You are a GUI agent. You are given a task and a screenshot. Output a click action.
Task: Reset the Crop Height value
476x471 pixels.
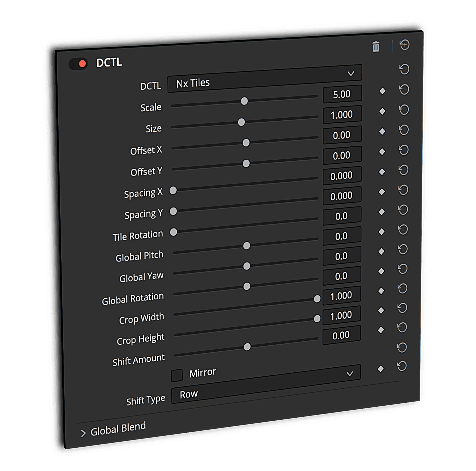click(402, 308)
